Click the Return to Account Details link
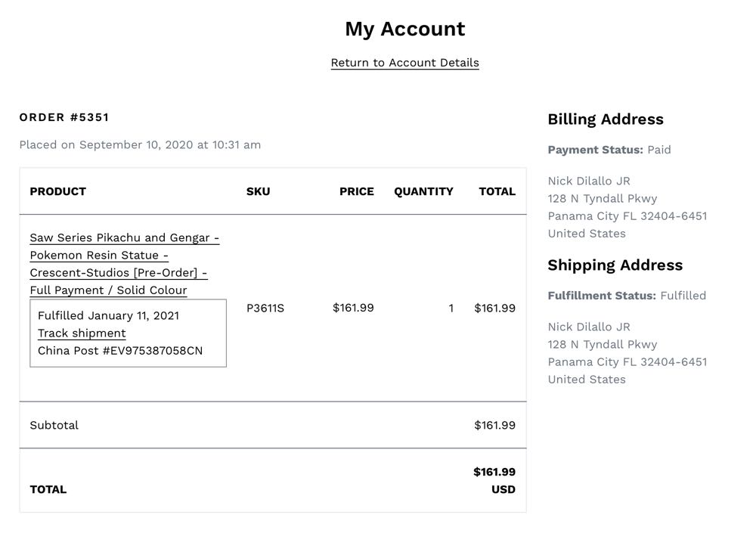Image resolution: width=756 pixels, height=558 pixels. click(404, 63)
